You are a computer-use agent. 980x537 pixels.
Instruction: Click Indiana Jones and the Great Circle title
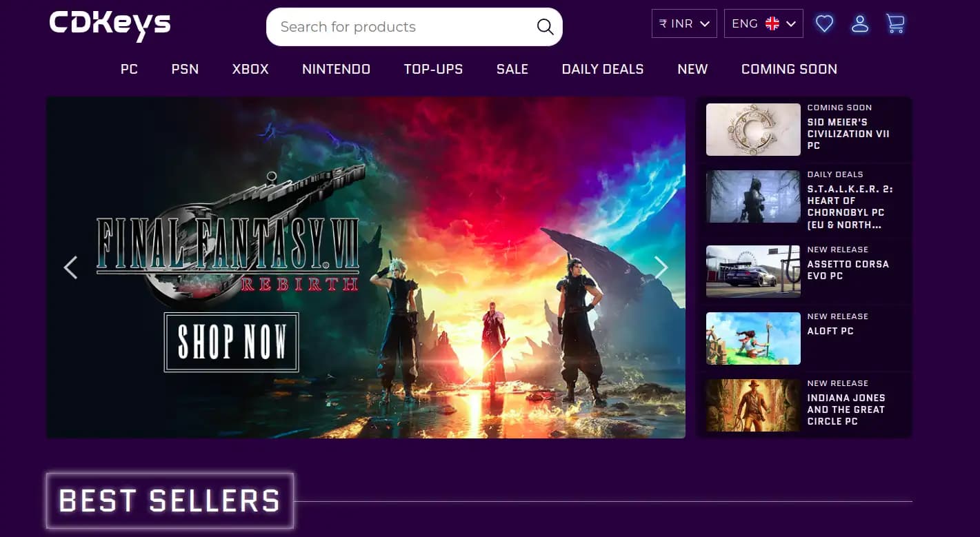point(846,409)
